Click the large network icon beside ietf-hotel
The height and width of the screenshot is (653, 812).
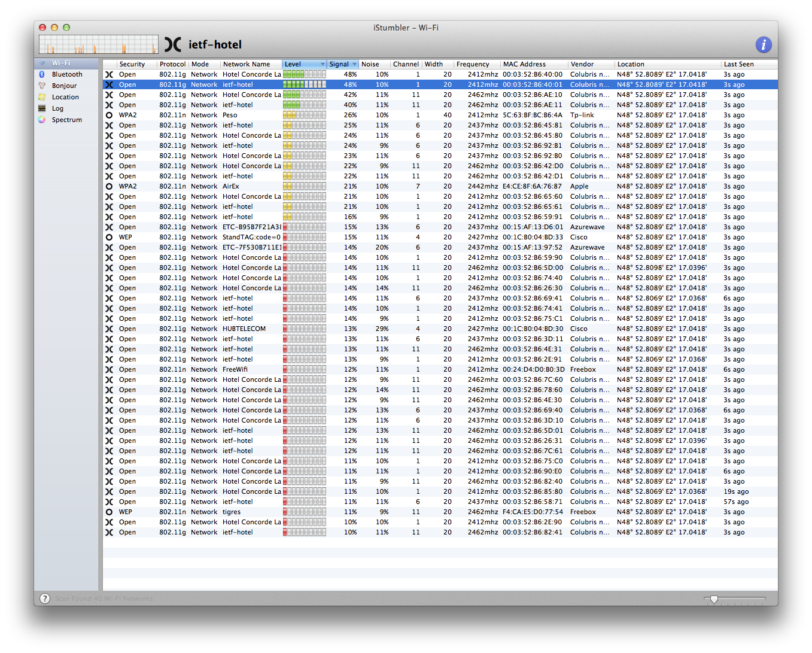click(x=173, y=44)
